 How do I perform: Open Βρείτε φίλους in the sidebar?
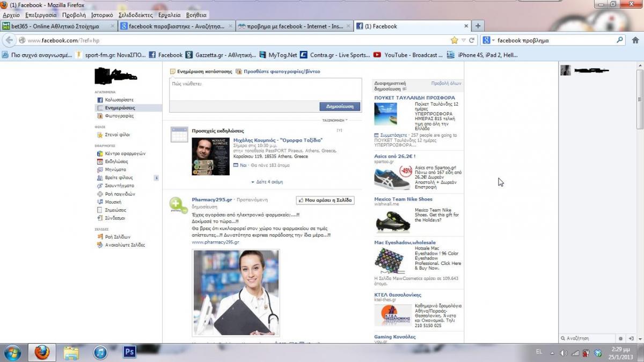point(119,178)
